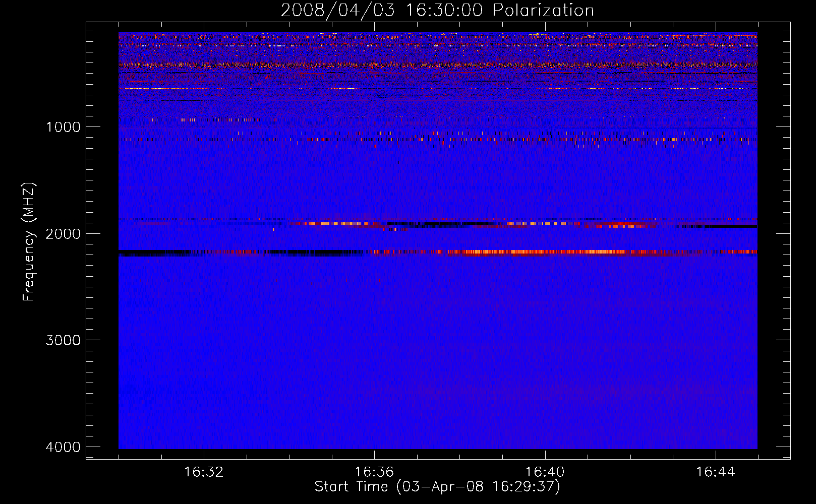
Task: Click the "16:40" time tick label
Action: pos(545,472)
